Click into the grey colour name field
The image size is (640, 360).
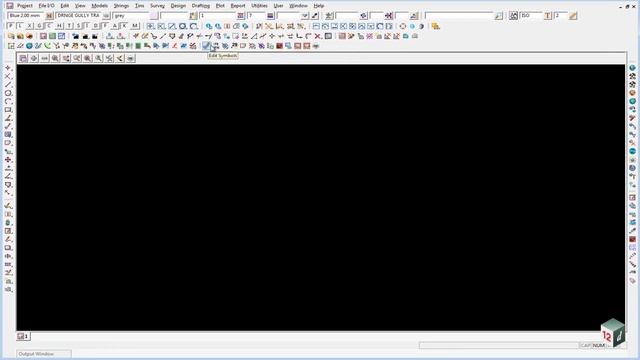[x=131, y=16]
